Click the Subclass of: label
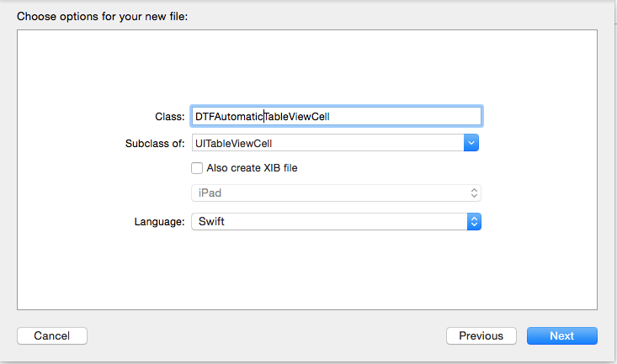The height and width of the screenshot is (364, 617). (155, 144)
